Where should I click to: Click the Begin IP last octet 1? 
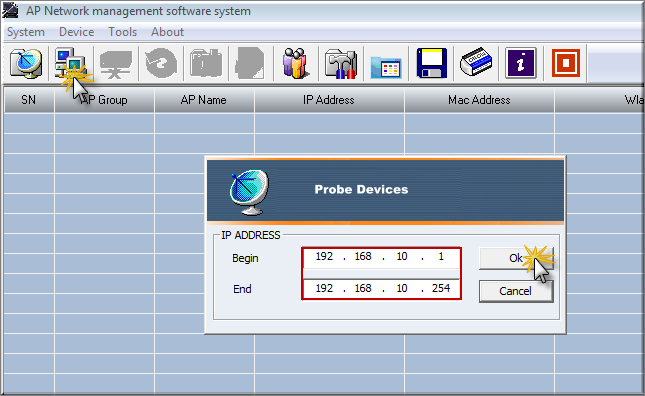(441, 257)
